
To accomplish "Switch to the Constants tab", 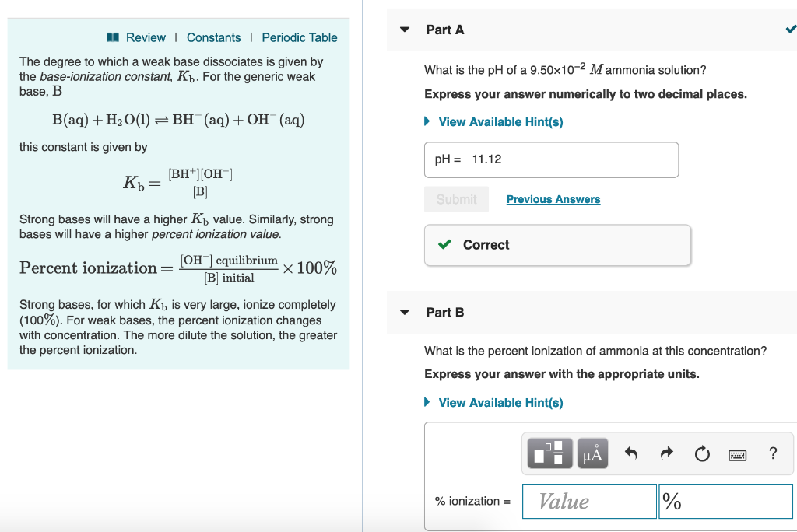I will [214, 37].
